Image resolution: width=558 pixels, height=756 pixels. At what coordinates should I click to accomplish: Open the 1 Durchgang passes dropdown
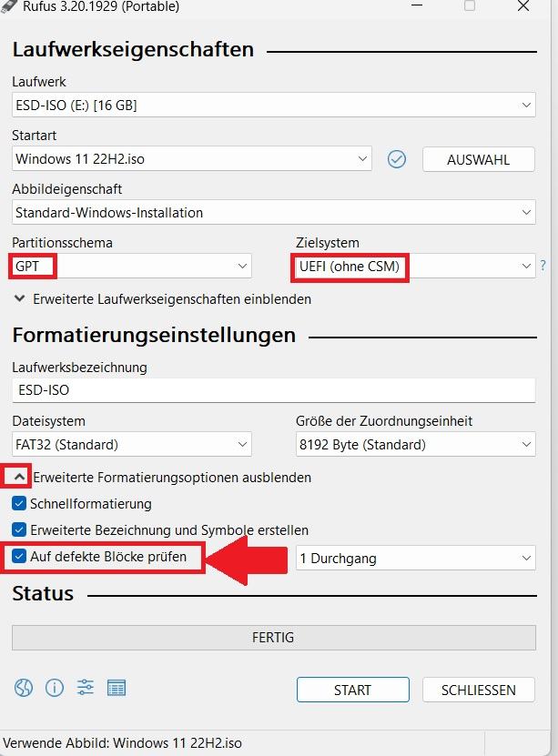(415, 558)
